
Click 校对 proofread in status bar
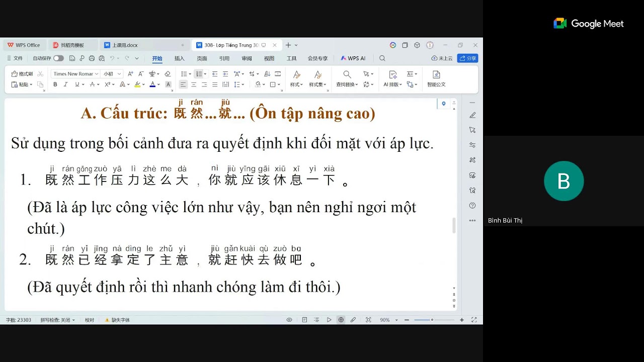[90, 320]
